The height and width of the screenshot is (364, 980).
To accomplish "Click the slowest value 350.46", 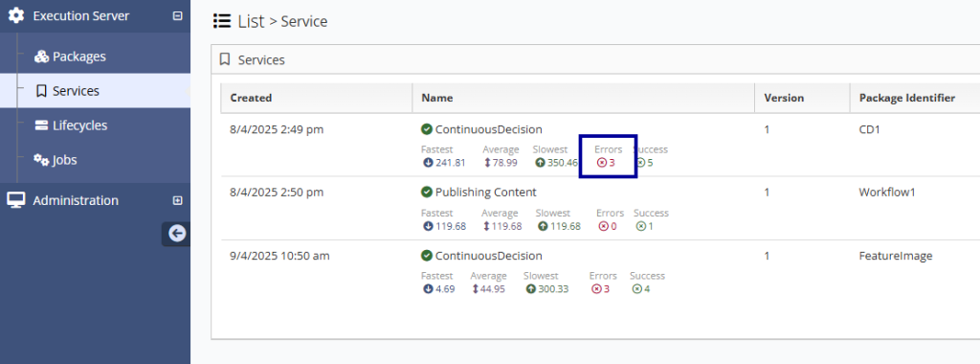I will click(x=564, y=163).
